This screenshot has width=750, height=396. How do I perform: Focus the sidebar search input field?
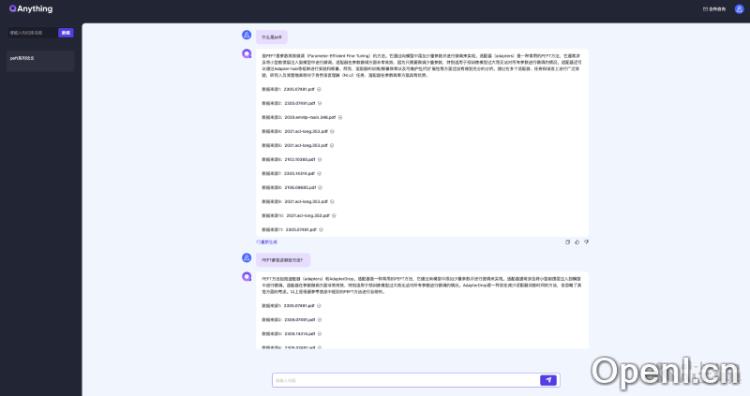pyautogui.click(x=32, y=33)
